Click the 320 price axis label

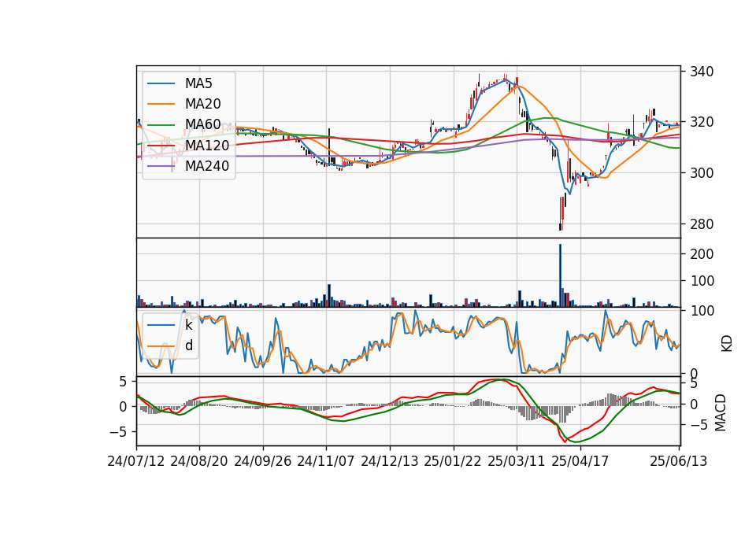[x=702, y=123]
